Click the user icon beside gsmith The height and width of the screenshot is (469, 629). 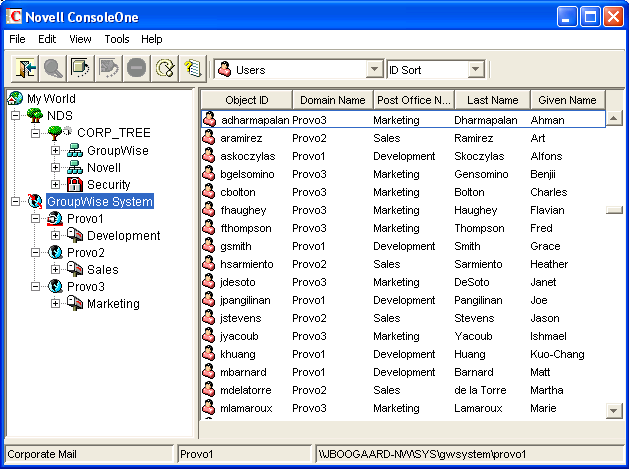209,246
